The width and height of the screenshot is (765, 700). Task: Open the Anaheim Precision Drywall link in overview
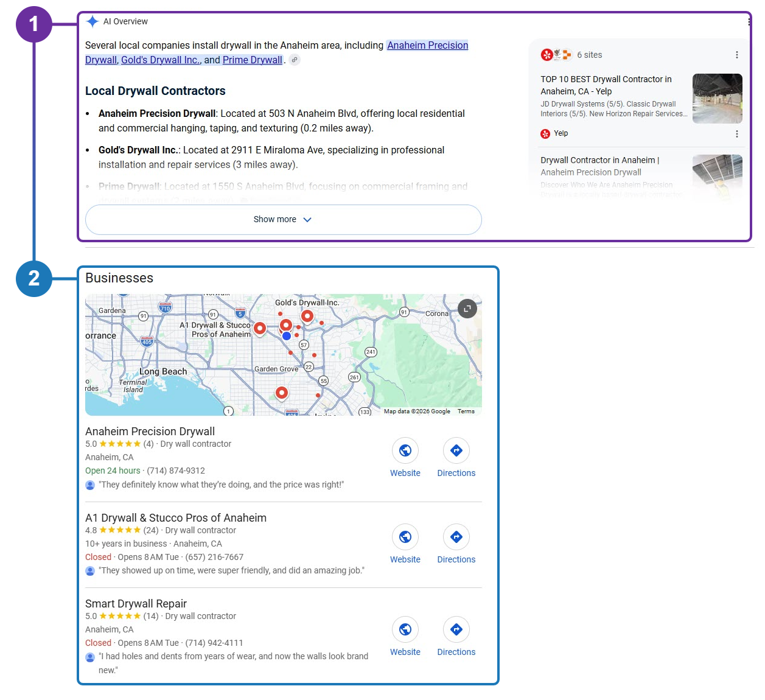coord(427,45)
